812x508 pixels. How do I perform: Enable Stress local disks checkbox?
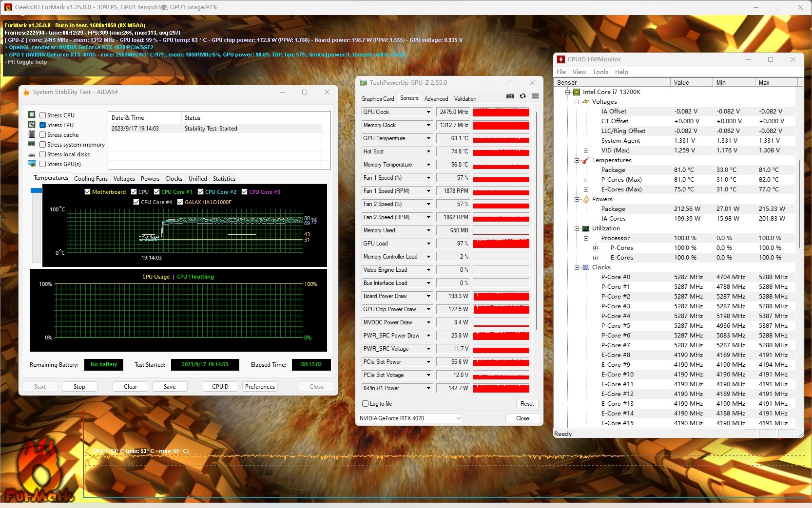(x=43, y=154)
